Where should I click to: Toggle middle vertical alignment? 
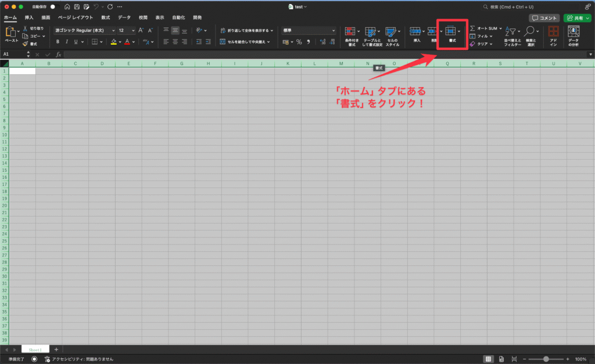pyautogui.click(x=175, y=30)
